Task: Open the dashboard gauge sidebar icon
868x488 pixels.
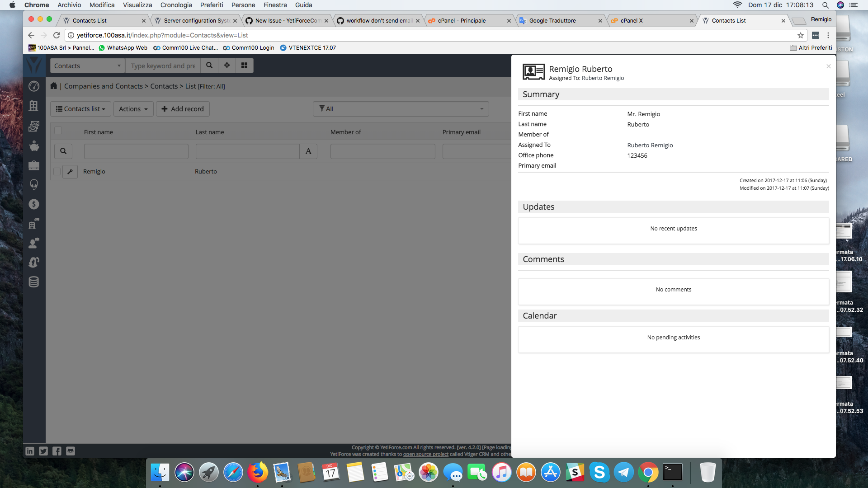Action: (34, 86)
